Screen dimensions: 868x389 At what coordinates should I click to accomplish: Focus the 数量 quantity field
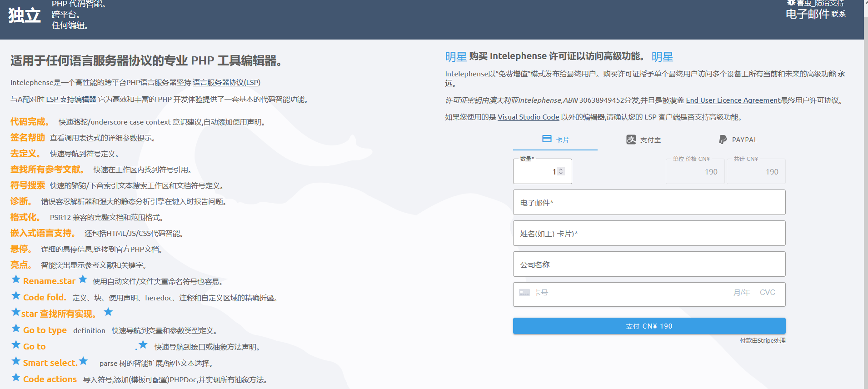(x=542, y=171)
